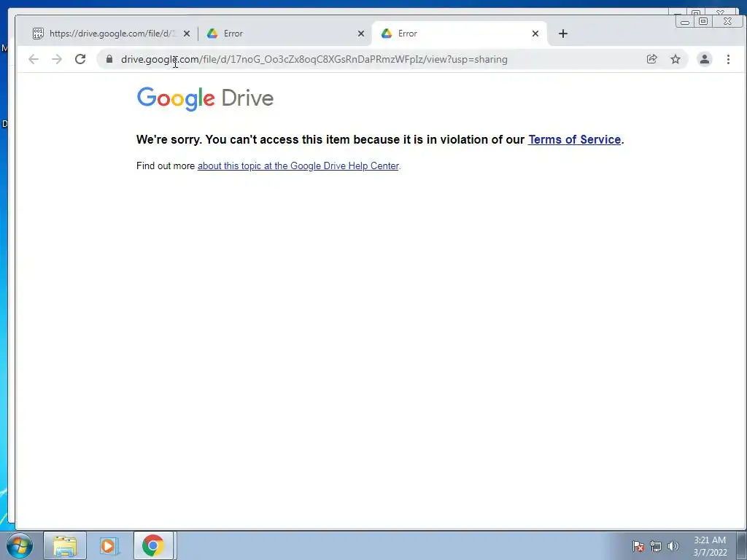Open a new tab with the plus button

(x=563, y=34)
